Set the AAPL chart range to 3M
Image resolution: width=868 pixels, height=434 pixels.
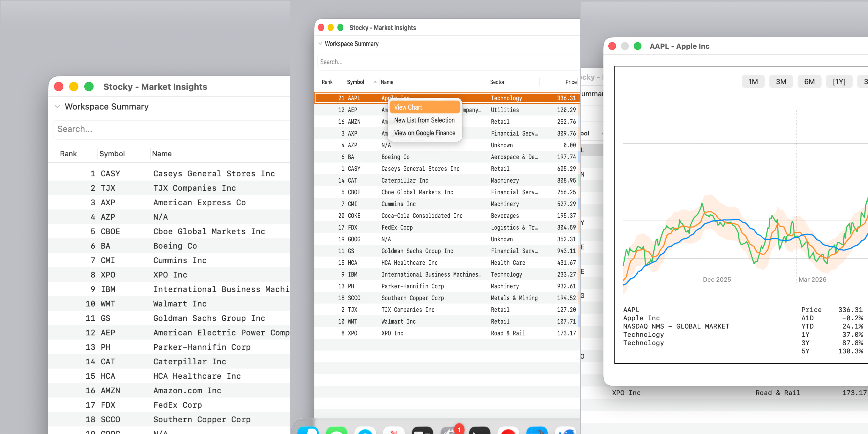(781, 82)
